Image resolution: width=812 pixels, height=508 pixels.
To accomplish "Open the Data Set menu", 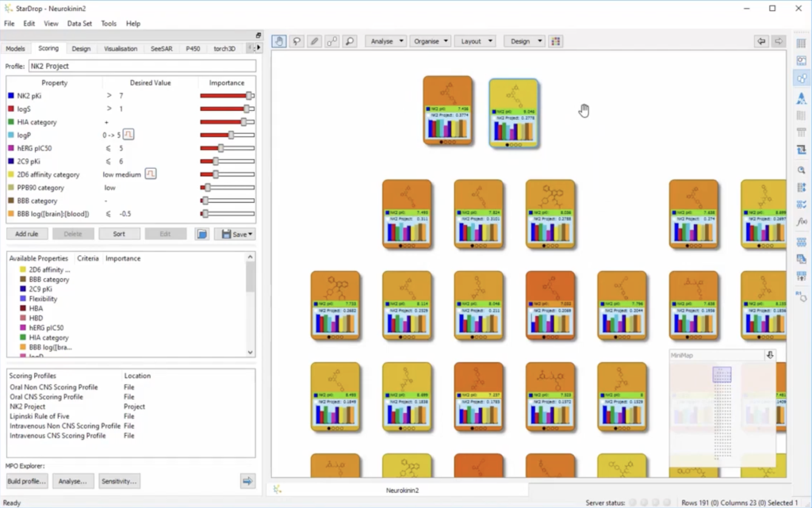I will click(79, 24).
